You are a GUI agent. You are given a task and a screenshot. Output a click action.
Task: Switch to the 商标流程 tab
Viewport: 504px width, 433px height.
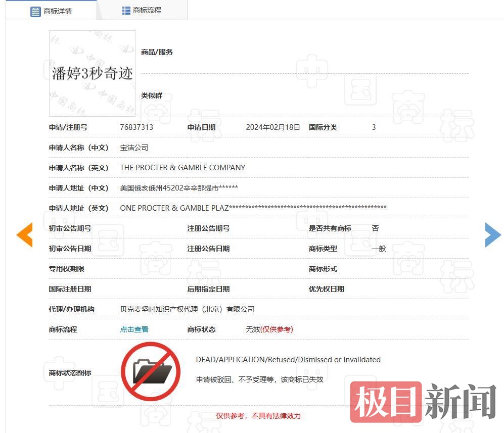(x=147, y=11)
